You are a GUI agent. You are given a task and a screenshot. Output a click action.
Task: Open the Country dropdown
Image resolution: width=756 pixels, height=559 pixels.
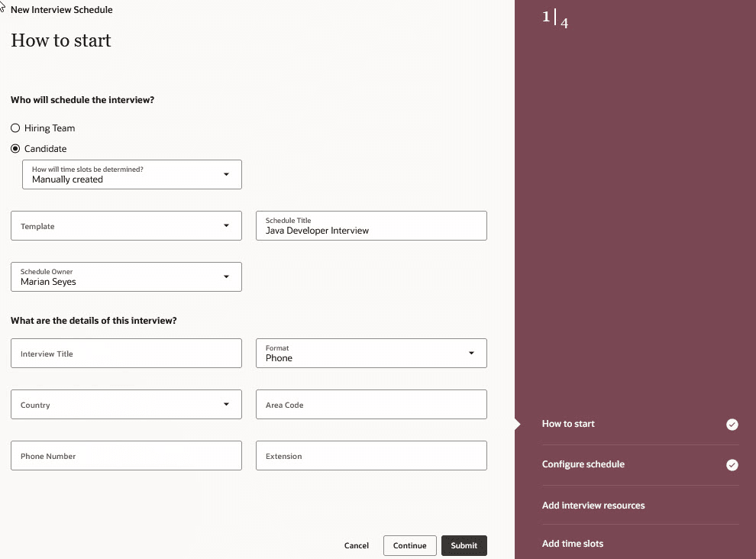126,404
